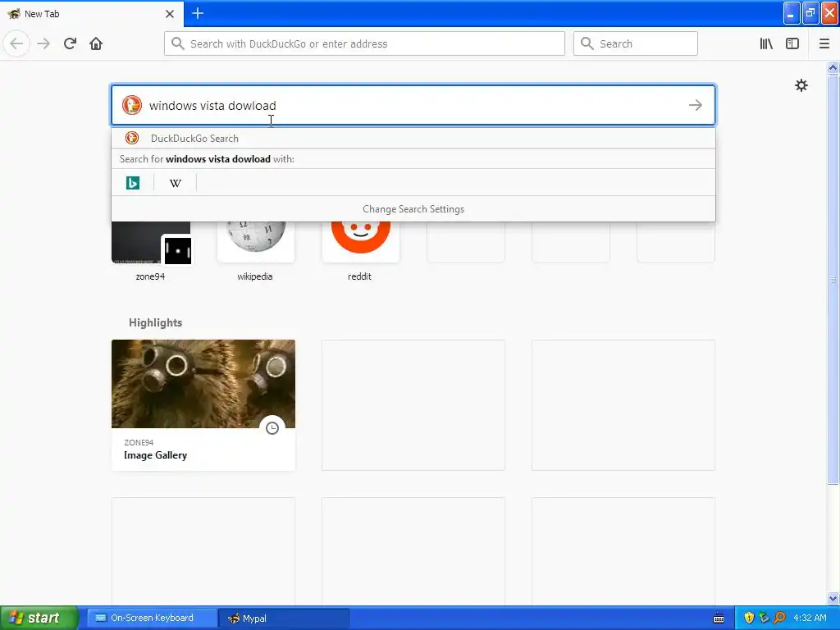The width and height of the screenshot is (840, 630).
Task: Click the page scrollbar up arrow
Action: (833, 67)
